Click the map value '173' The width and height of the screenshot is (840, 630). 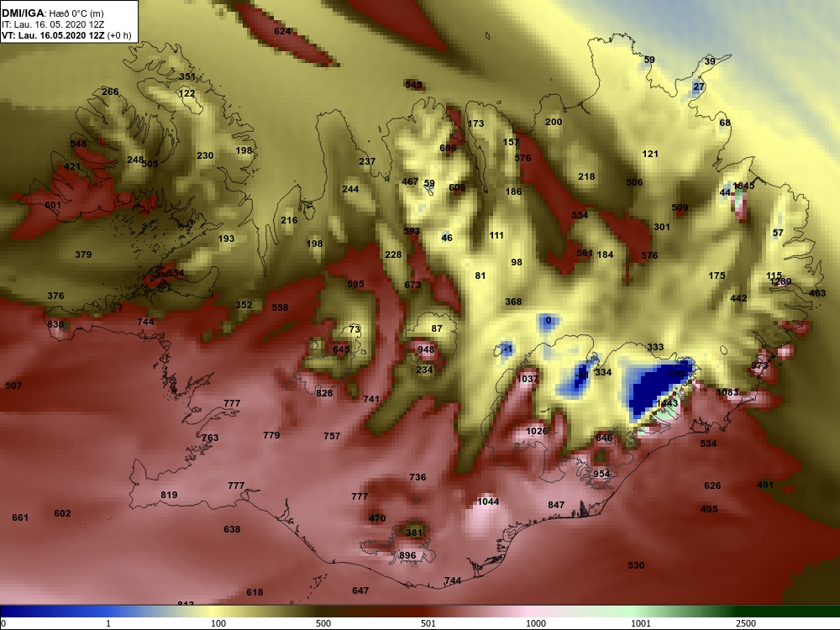[x=475, y=123]
